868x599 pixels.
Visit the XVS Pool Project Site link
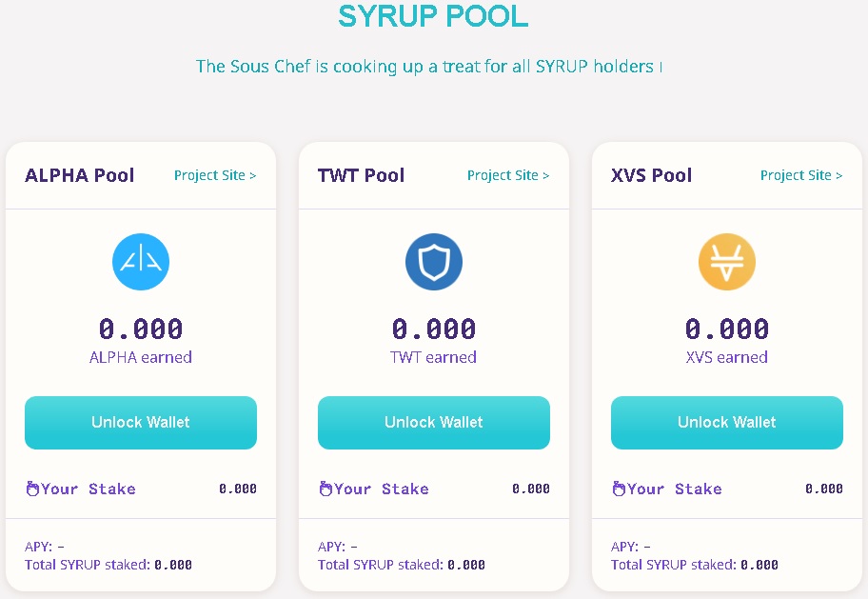point(801,175)
